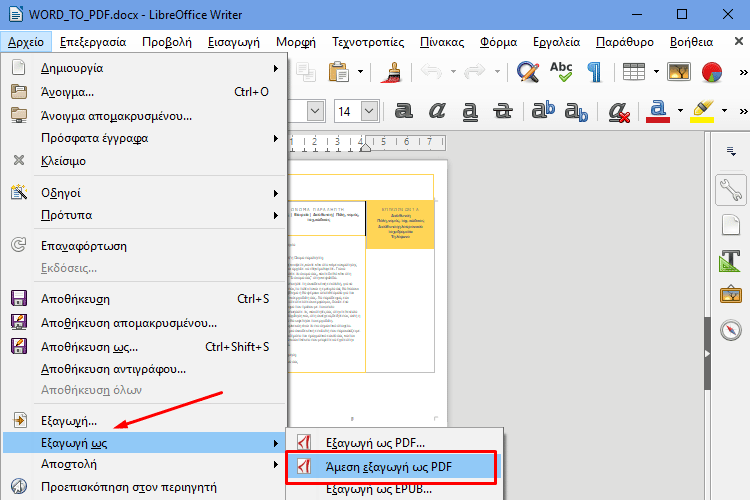
Task: Open the Εισαγωγή menu
Action: click(234, 42)
